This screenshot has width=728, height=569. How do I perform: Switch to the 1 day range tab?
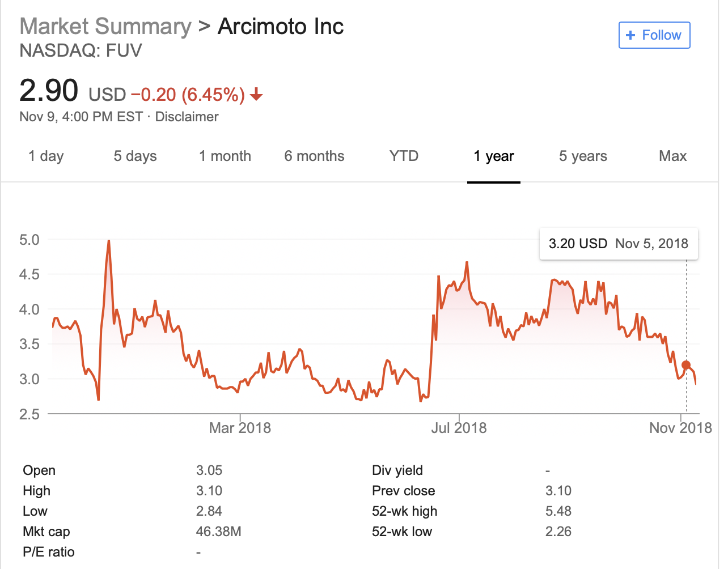[46, 156]
